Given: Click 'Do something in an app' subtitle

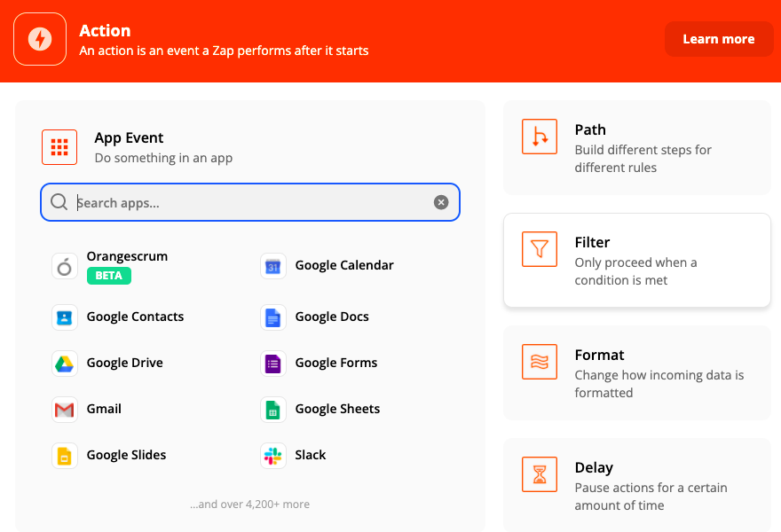Looking at the screenshot, I should tap(163, 158).
